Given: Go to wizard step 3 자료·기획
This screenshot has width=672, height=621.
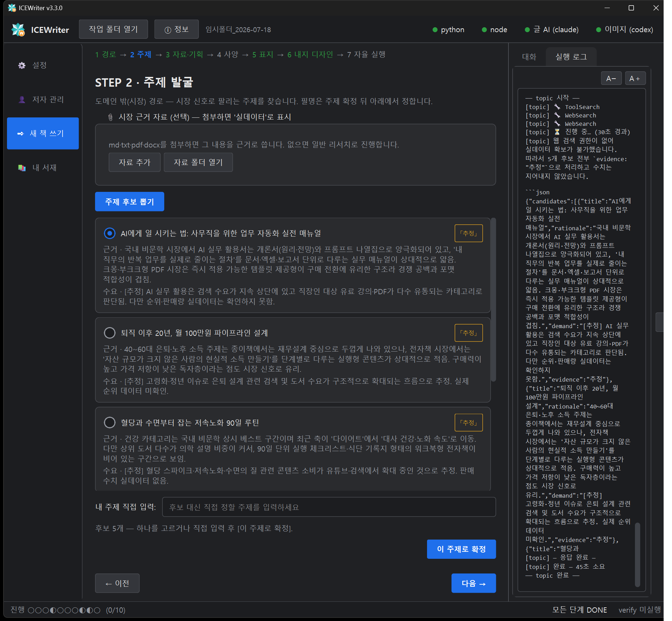Looking at the screenshot, I should coord(184,55).
